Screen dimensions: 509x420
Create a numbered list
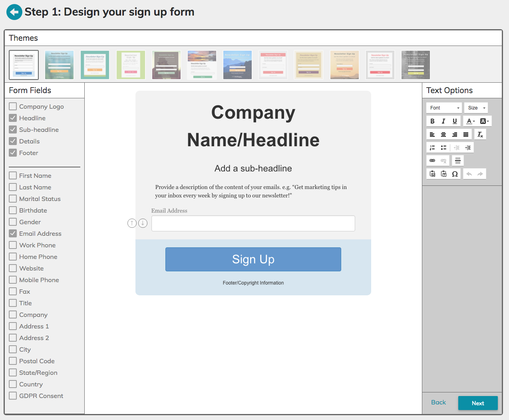[x=432, y=147]
